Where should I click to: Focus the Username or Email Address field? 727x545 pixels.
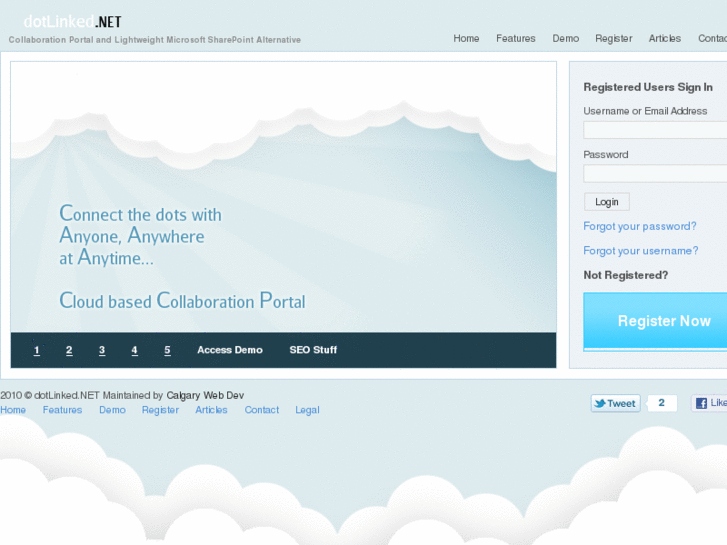pyautogui.click(x=655, y=130)
